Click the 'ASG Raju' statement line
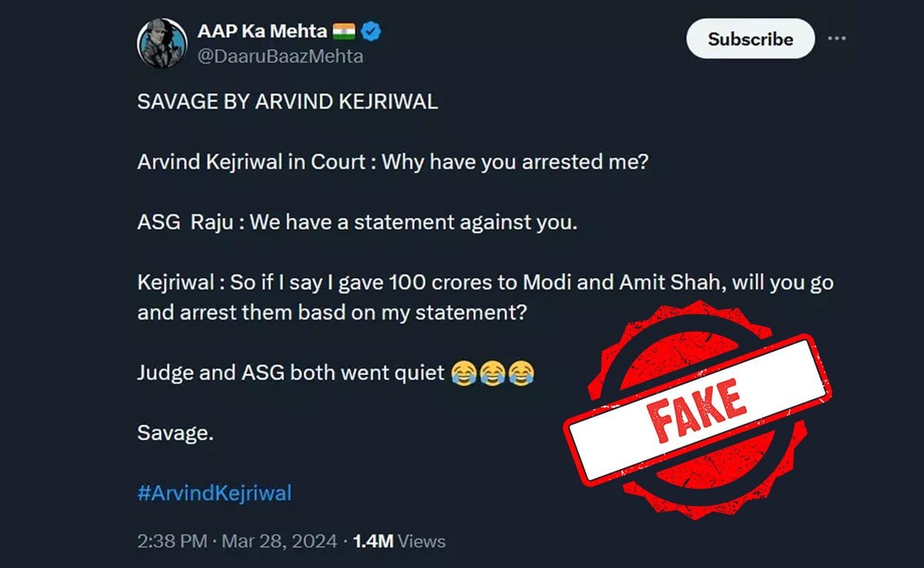Screen dimensions: 924x568 (x=357, y=224)
